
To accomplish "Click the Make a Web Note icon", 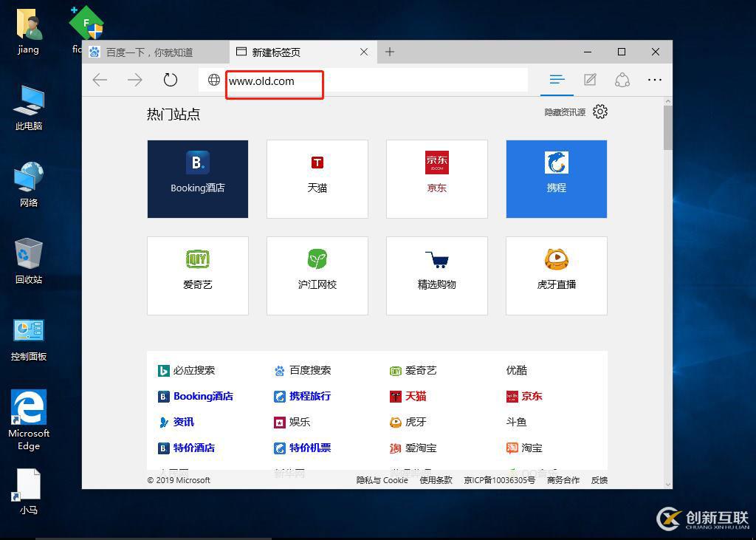I will point(590,79).
